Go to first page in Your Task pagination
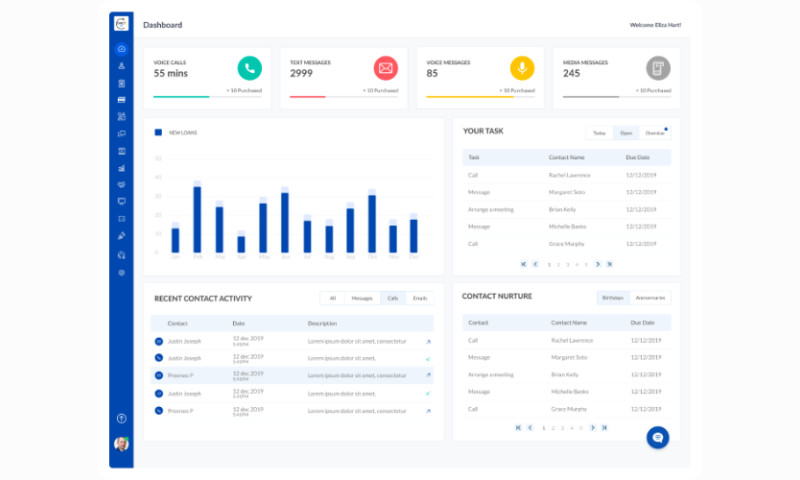 click(523, 264)
